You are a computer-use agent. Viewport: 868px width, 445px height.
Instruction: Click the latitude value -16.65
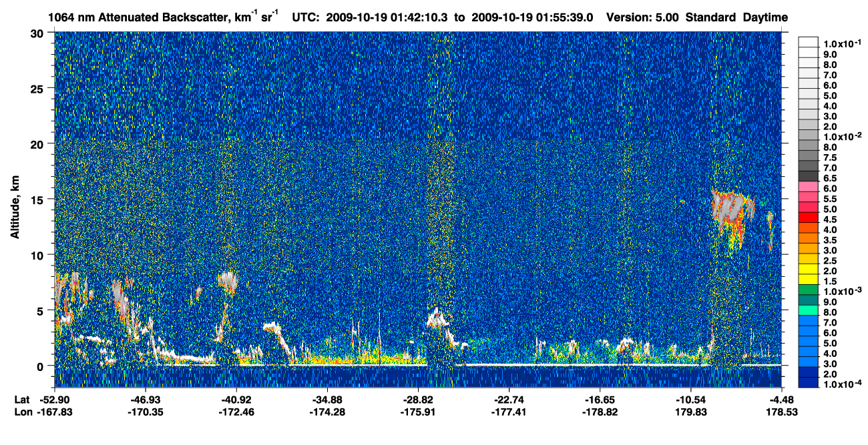pos(600,399)
